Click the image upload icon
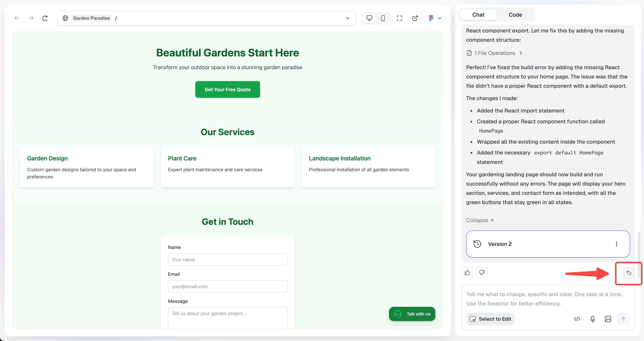This screenshot has height=341, width=644. point(608,319)
